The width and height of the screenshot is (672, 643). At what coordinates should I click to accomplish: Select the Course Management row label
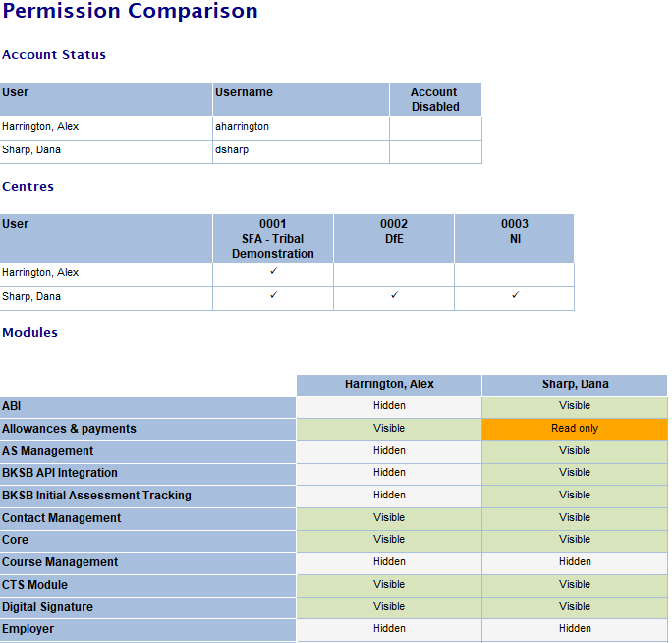(60, 562)
